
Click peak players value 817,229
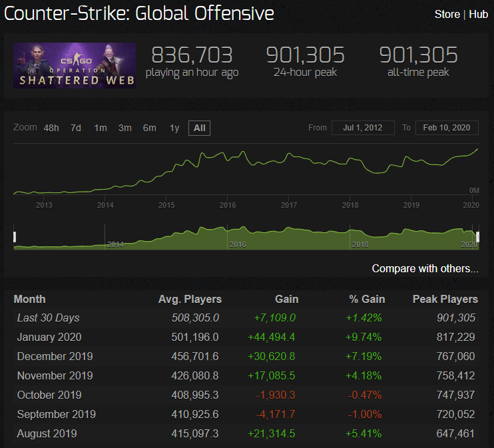point(455,337)
